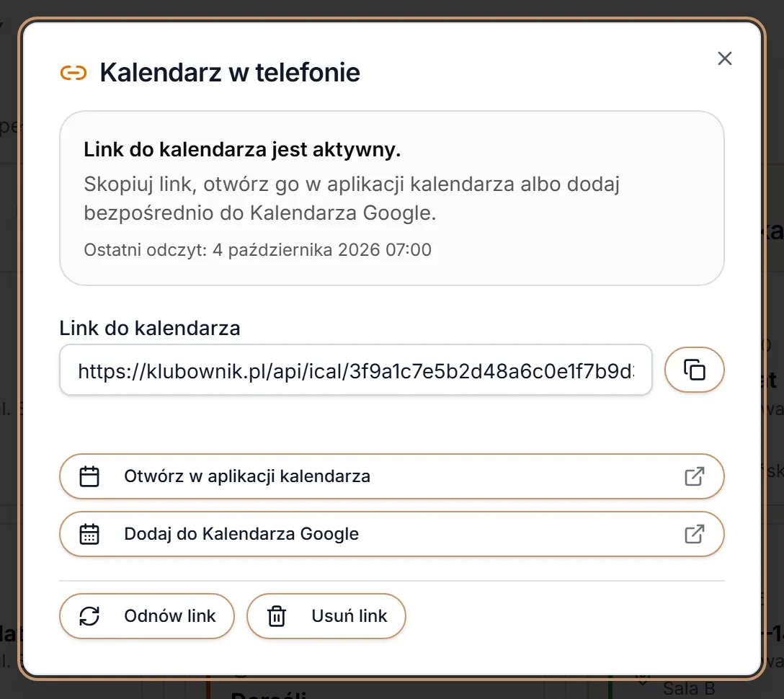The image size is (784, 699).
Task: Open calendar via Otwórz w aplikacji kalendarza
Action: tap(391, 476)
